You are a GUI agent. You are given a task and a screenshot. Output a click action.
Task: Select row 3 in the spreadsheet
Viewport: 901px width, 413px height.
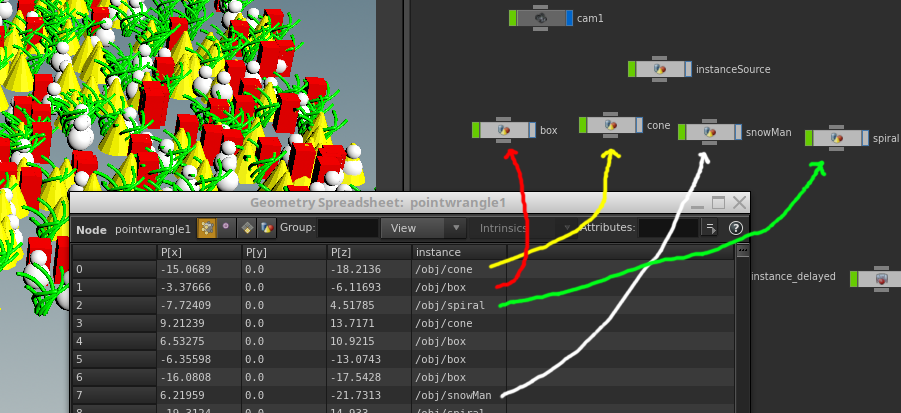tap(114, 323)
